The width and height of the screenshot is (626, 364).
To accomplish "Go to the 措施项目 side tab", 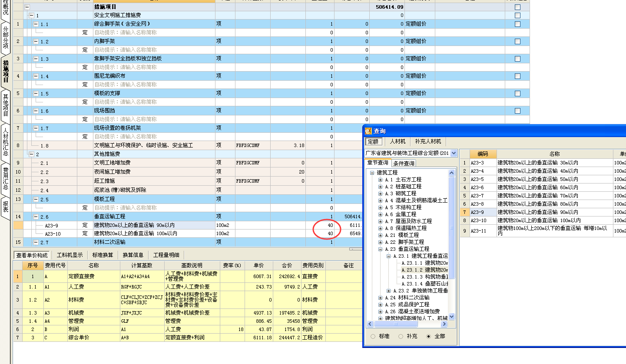I will click(x=6, y=71).
